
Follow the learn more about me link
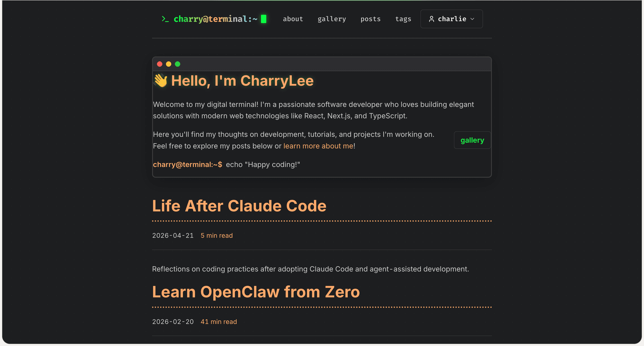(318, 146)
